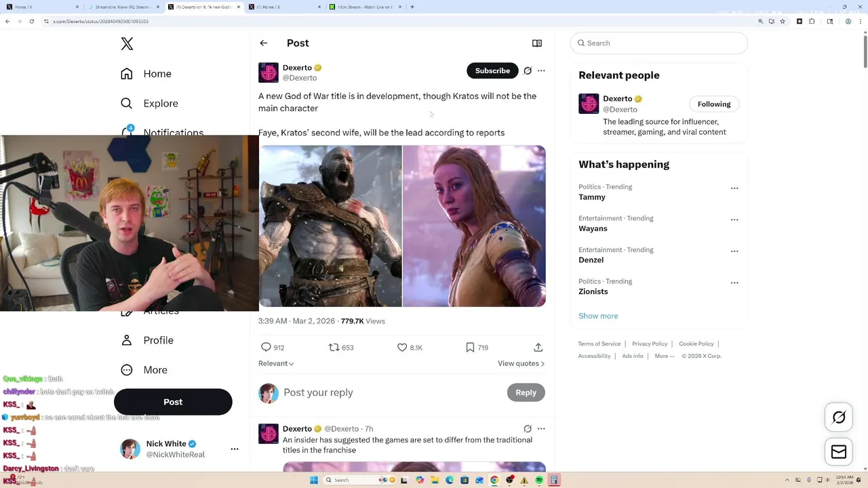The image size is (868, 488).
Task: Reload the page
Action: [32, 21]
